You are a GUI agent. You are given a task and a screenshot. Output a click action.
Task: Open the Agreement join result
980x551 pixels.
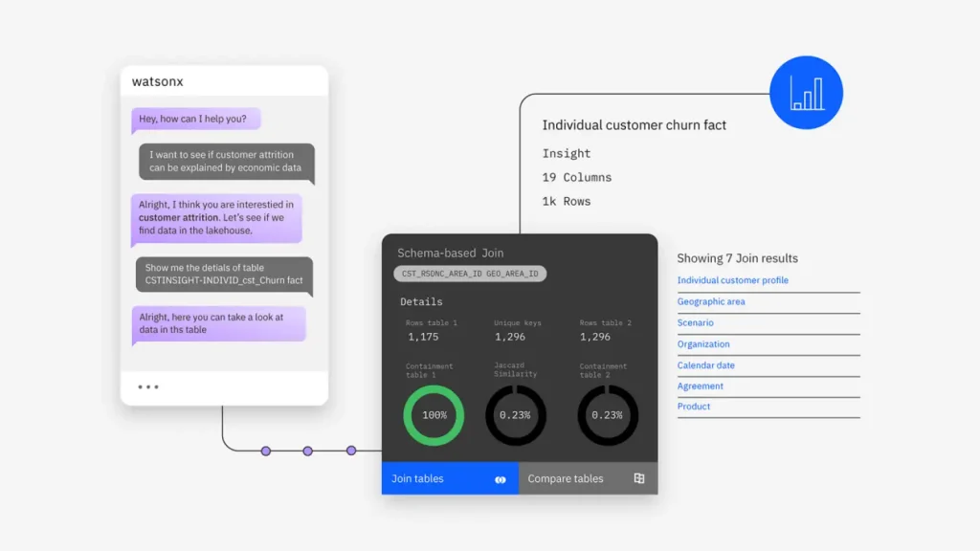click(x=701, y=386)
